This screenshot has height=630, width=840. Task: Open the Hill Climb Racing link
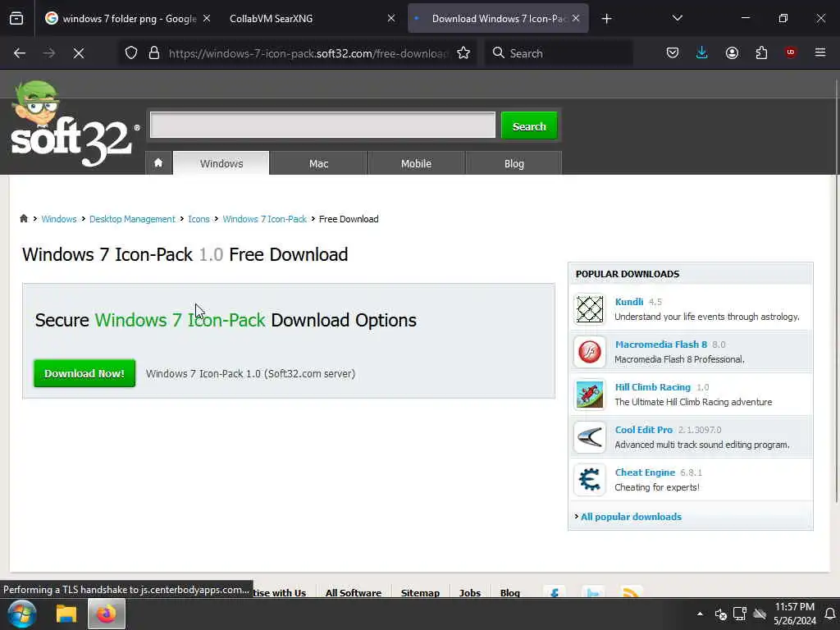[652, 387]
